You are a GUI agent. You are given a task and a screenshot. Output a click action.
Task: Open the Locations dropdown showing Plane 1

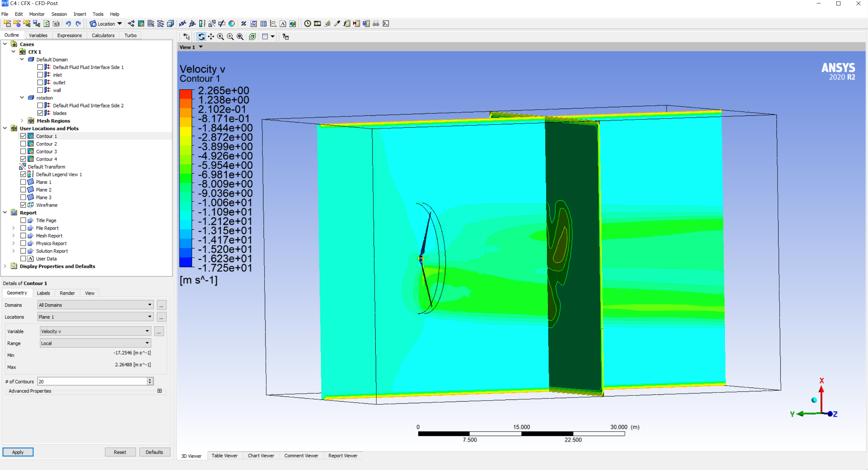[x=95, y=317]
